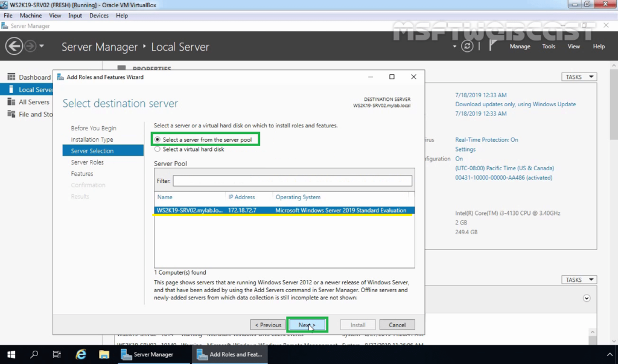This screenshot has height=364, width=618.
Task: Click the Dashboard grid icon in sidebar
Action: tap(11, 77)
